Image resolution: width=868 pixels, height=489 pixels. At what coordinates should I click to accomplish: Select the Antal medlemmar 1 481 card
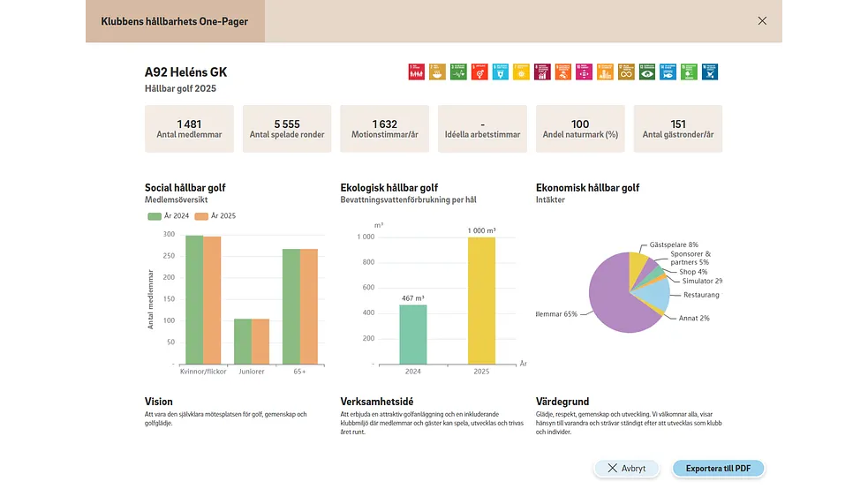pos(189,129)
